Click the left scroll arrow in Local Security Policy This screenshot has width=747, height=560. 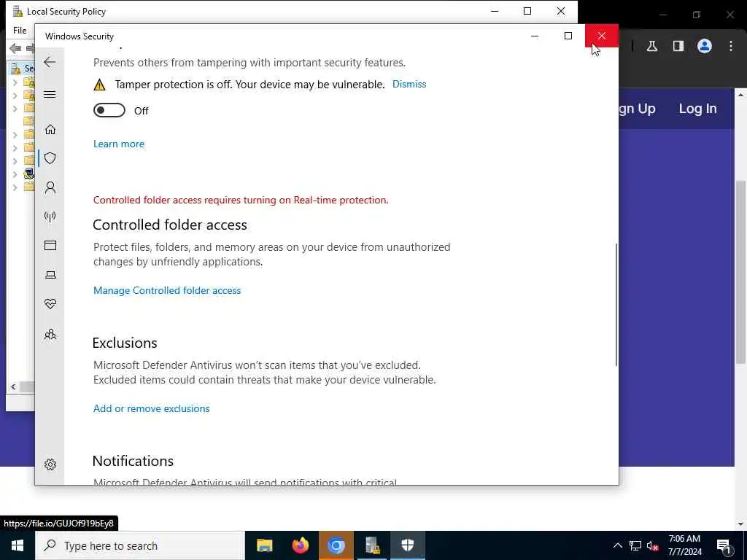coord(13,386)
